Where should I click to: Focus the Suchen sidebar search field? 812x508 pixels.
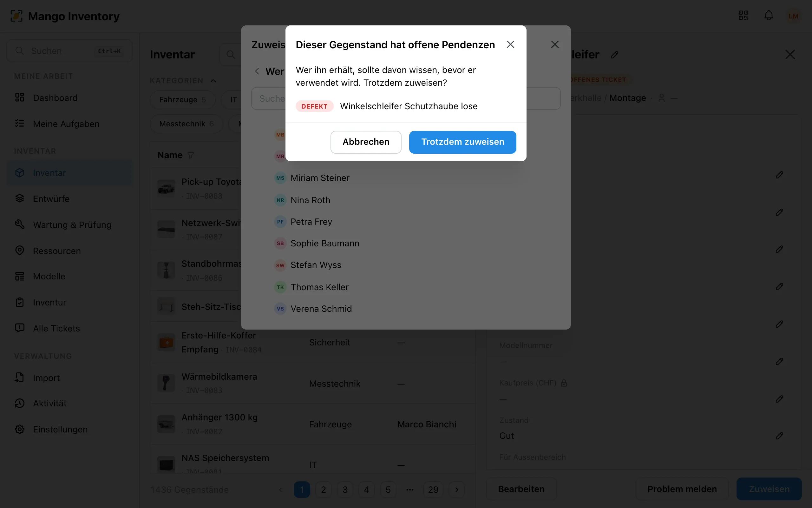pos(69,51)
